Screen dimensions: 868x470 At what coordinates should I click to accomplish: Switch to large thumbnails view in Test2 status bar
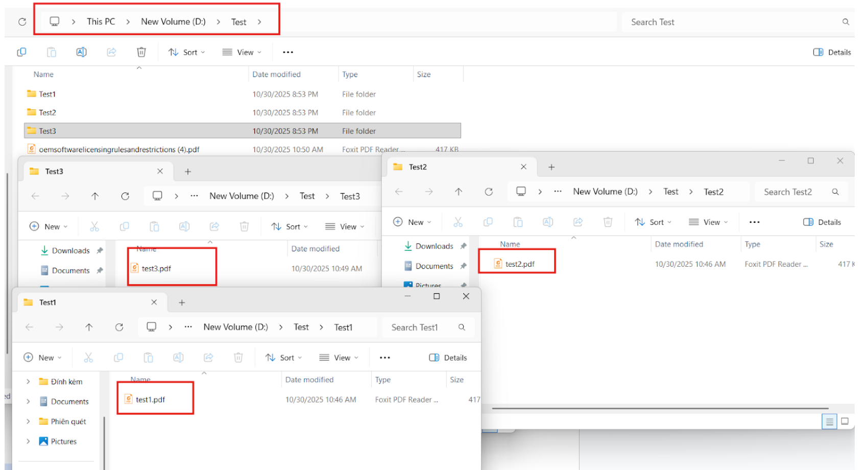[845, 421]
